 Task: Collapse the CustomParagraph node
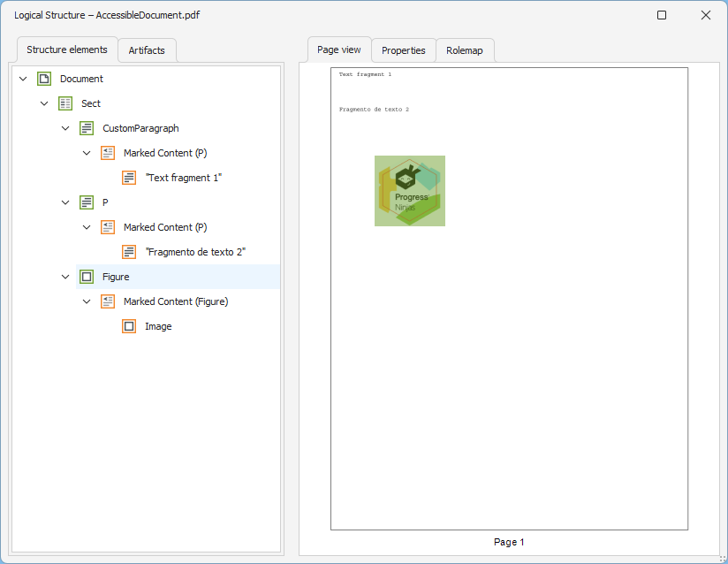65,128
